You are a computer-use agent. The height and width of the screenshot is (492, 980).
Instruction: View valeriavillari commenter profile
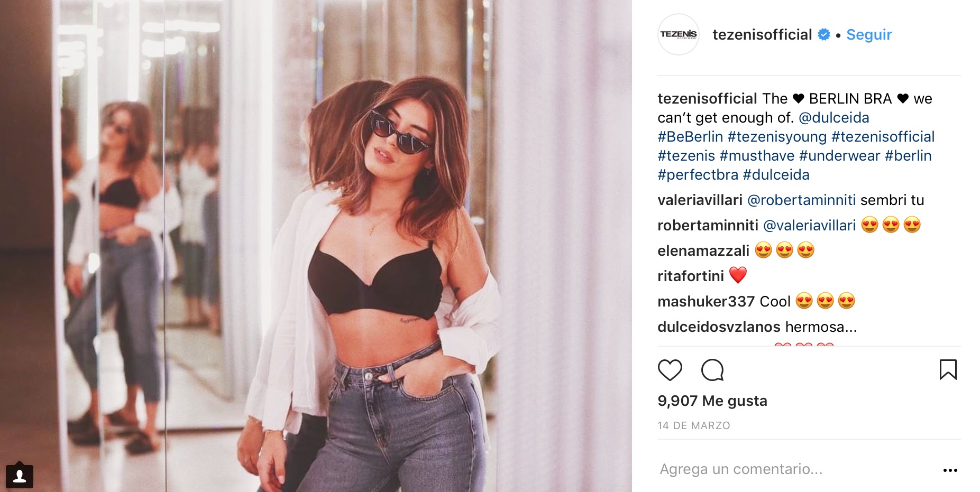coord(700,200)
